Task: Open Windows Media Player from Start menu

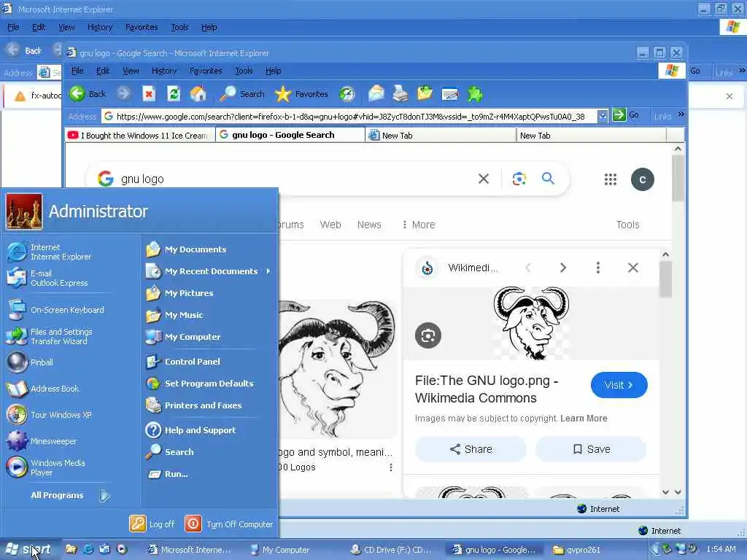Action: click(47, 467)
